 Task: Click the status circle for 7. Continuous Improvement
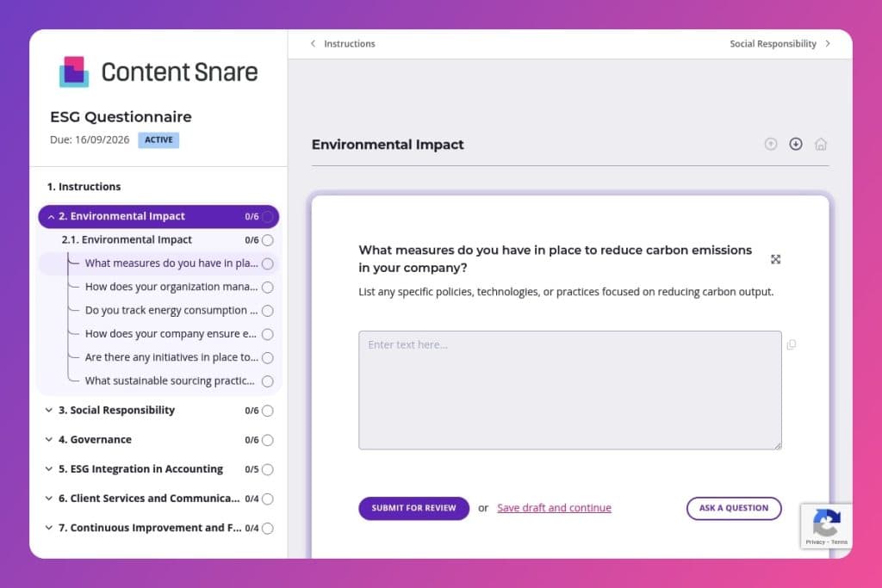(x=268, y=528)
